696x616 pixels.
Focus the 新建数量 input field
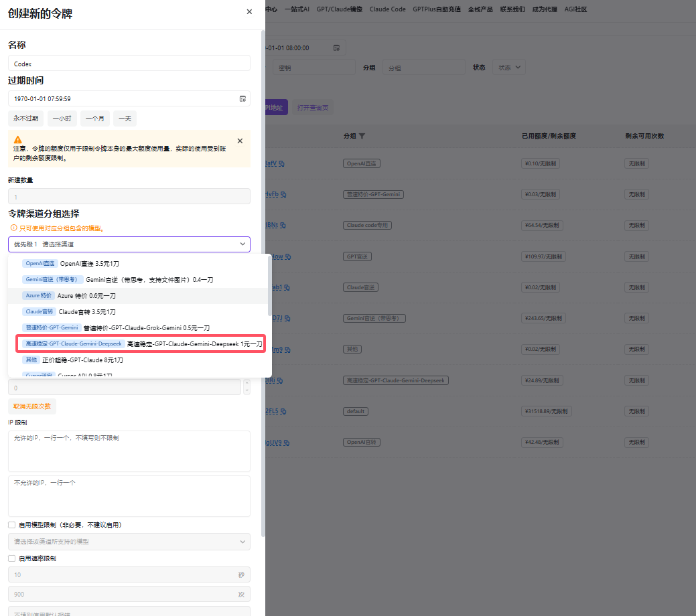coord(129,196)
